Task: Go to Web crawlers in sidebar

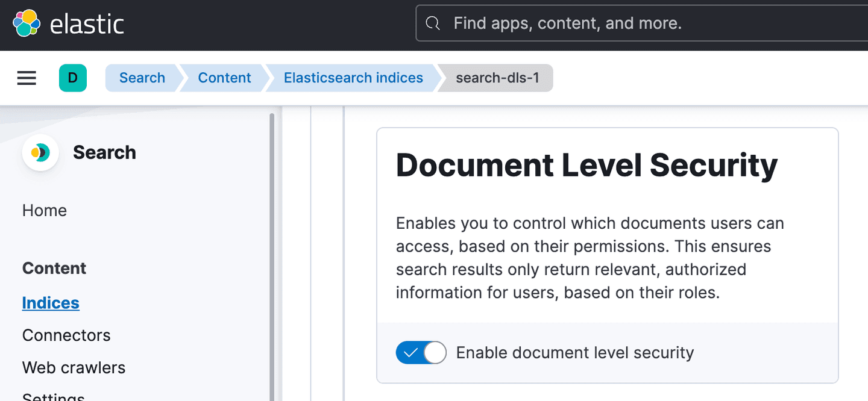Action: 74,368
